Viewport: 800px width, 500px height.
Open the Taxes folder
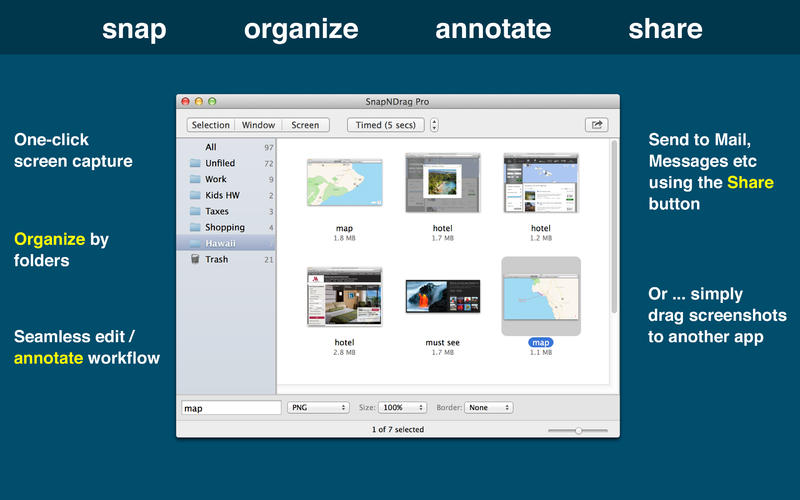[216, 211]
